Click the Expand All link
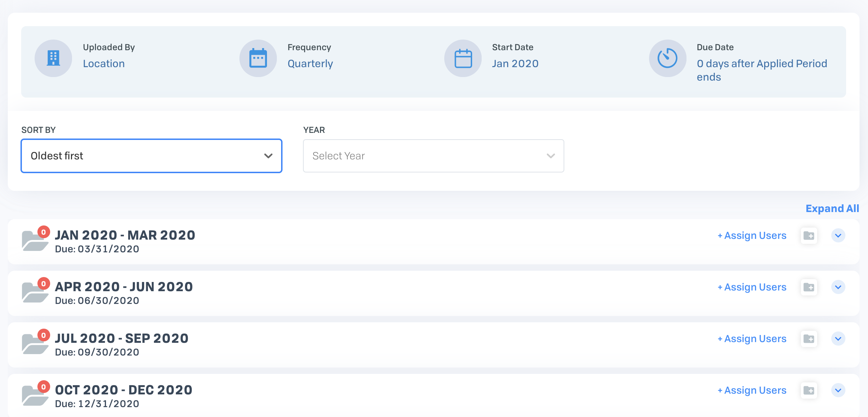The height and width of the screenshot is (417, 868). click(x=832, y=208)
